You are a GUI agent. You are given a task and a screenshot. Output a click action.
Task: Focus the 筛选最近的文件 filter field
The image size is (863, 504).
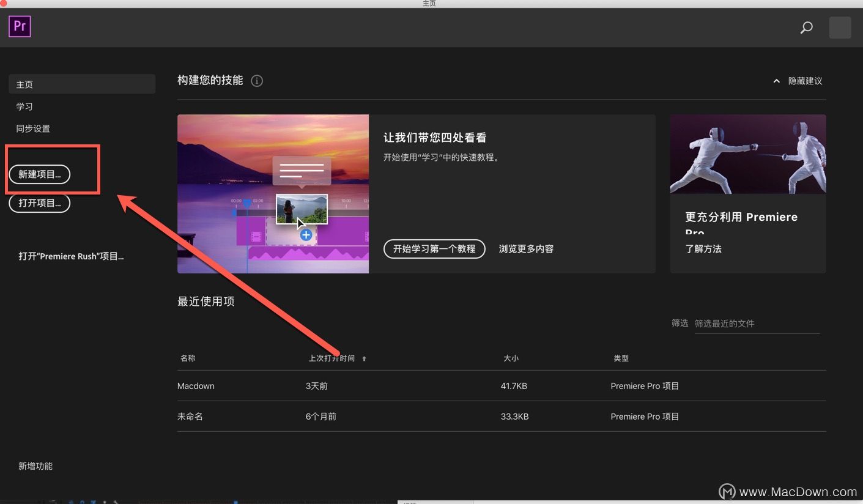757,323
